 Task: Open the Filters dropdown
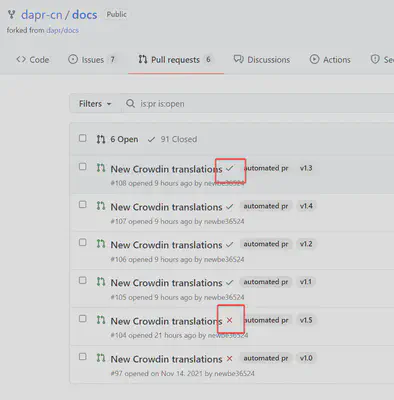point(95,104)
